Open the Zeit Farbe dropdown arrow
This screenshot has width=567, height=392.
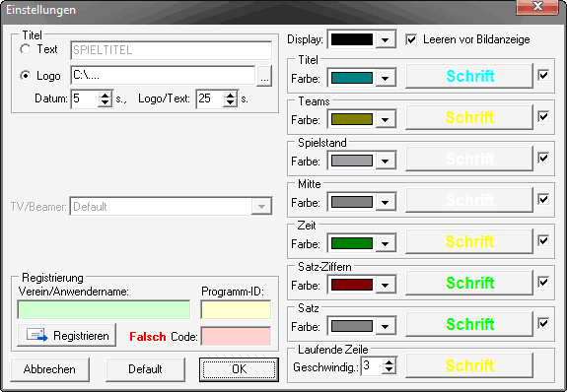[386, 243]
